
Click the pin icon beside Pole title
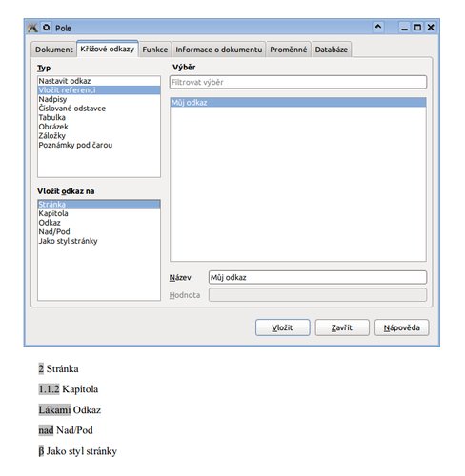click(x=47, y=28)
